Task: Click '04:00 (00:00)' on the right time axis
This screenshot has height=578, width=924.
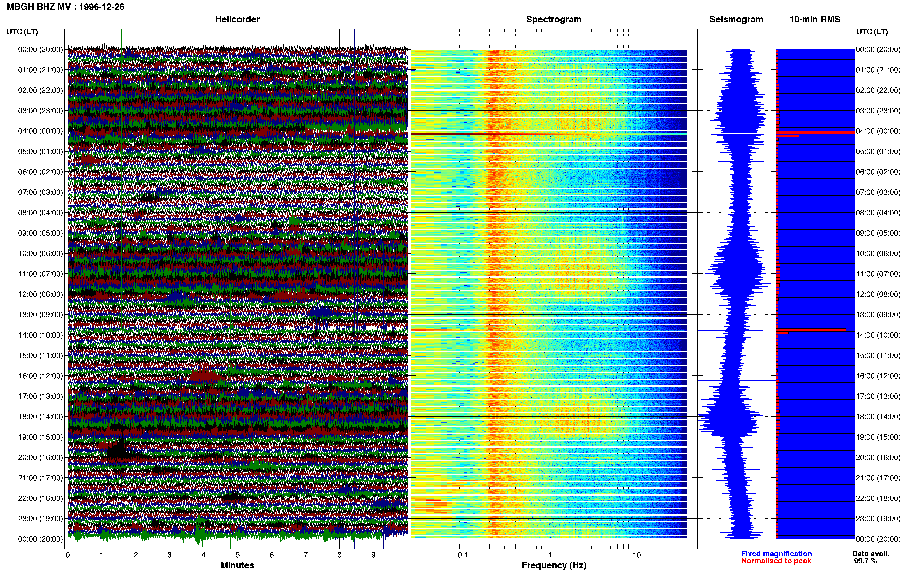Action: point(878,131)
